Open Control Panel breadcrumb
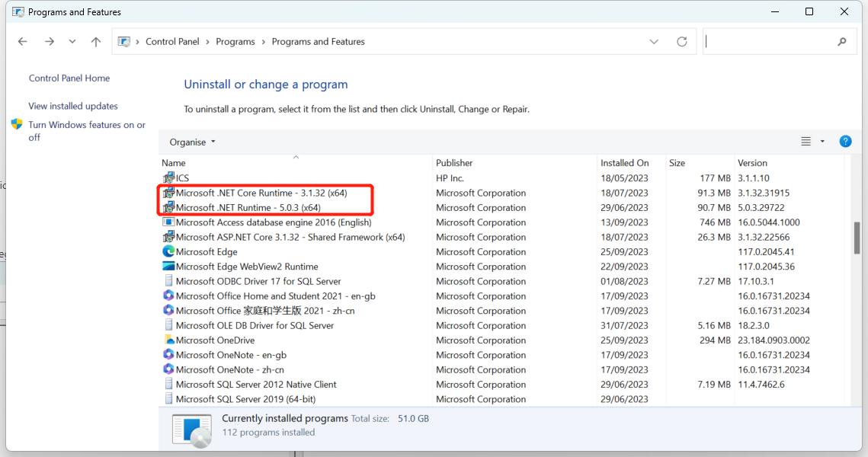The height and width of the screenshot is (457, 868). click(x=172, y=41)
